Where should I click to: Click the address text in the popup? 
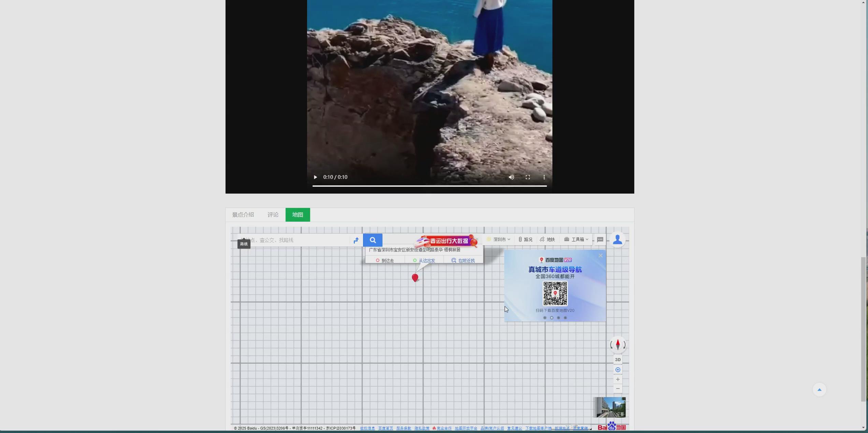(415, 250)
